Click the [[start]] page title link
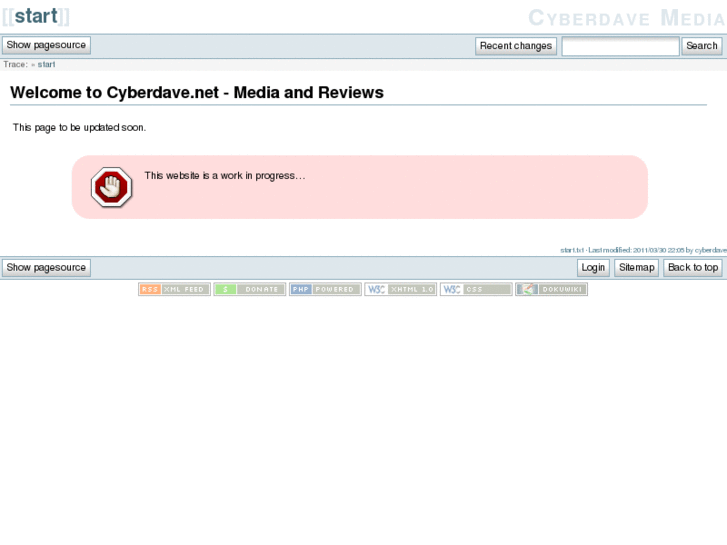 (36, 16)
